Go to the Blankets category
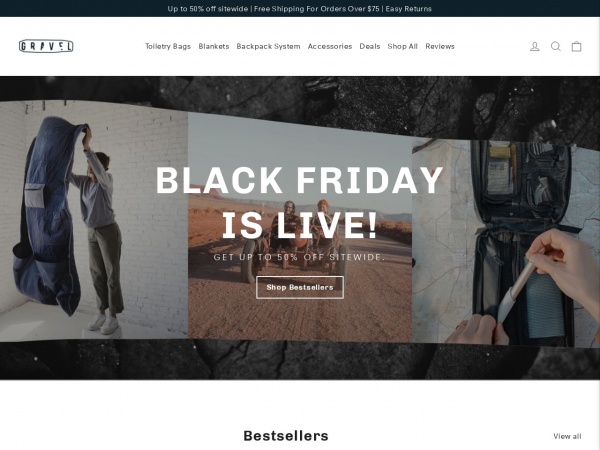Screen dimensions: 600x450 (214, 46)
